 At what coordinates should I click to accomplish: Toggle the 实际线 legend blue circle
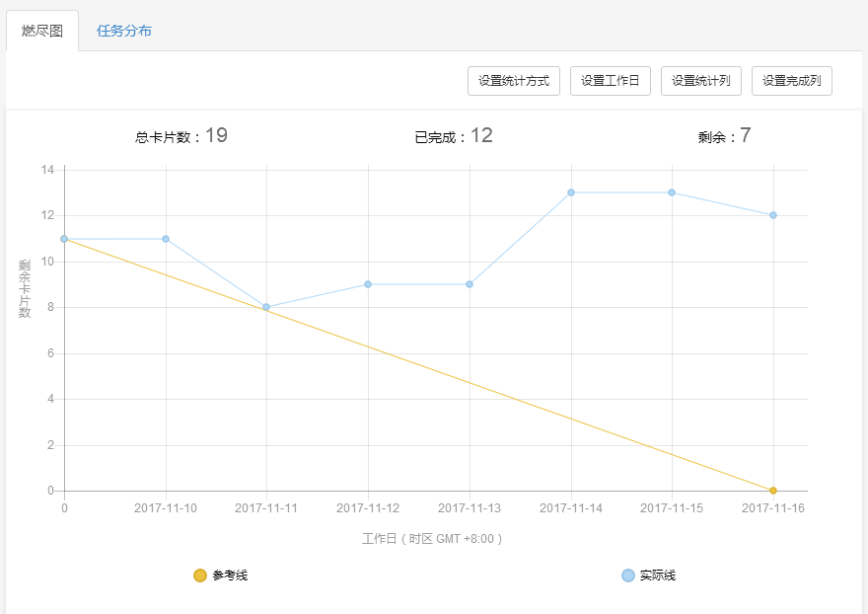627,576
